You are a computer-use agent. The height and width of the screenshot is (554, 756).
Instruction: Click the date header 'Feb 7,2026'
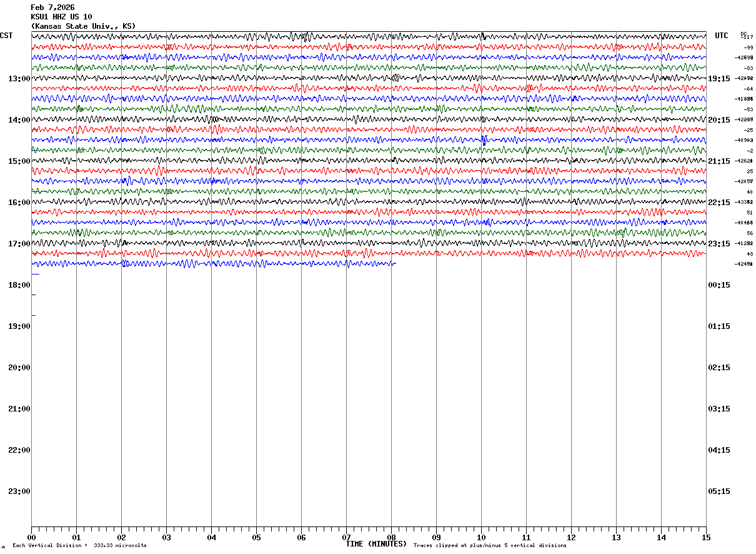click(x=52, y=8)
